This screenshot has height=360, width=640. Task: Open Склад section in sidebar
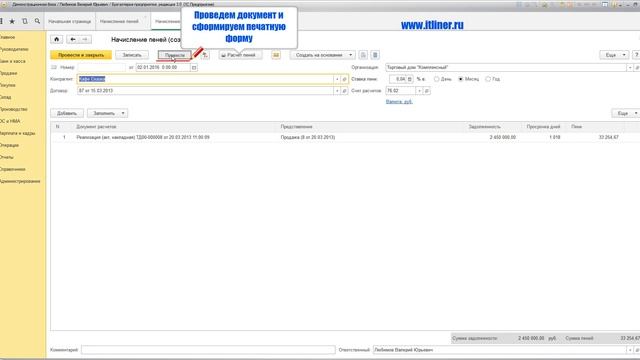pyautogui.click(x=6, y=97)
